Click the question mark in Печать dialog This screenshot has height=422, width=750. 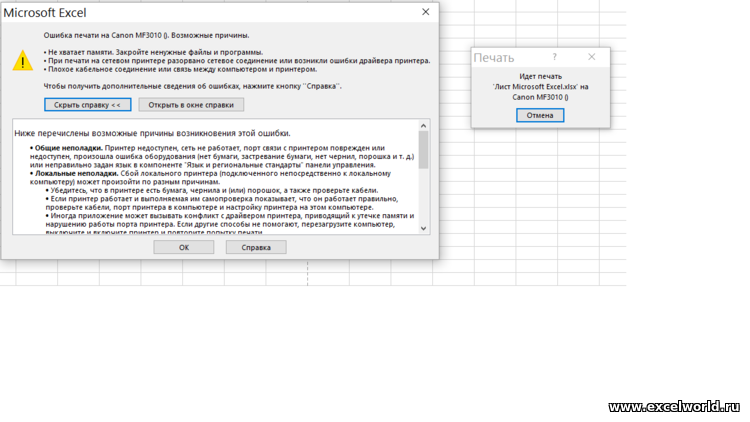[554, 57]
